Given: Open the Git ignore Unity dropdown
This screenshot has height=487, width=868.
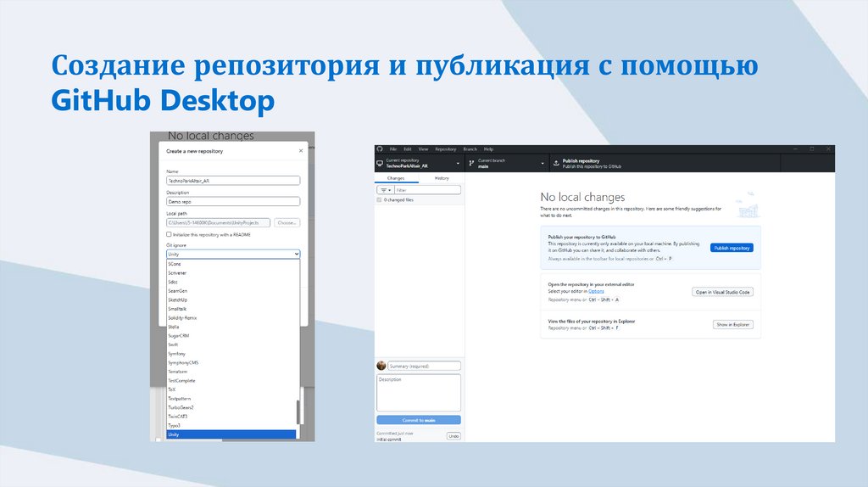Looking at the screenshot, I should 233,254.
